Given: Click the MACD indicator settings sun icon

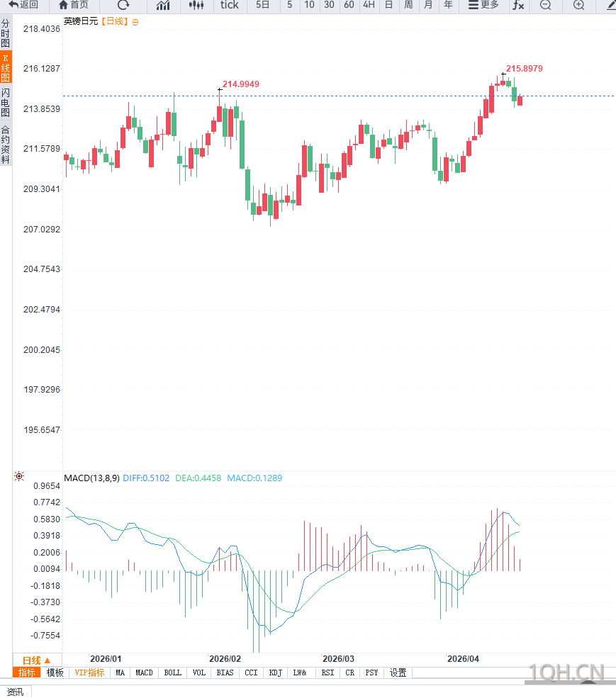Looking at the screenshot, I should pyautogui.click(x=19, y=476).
